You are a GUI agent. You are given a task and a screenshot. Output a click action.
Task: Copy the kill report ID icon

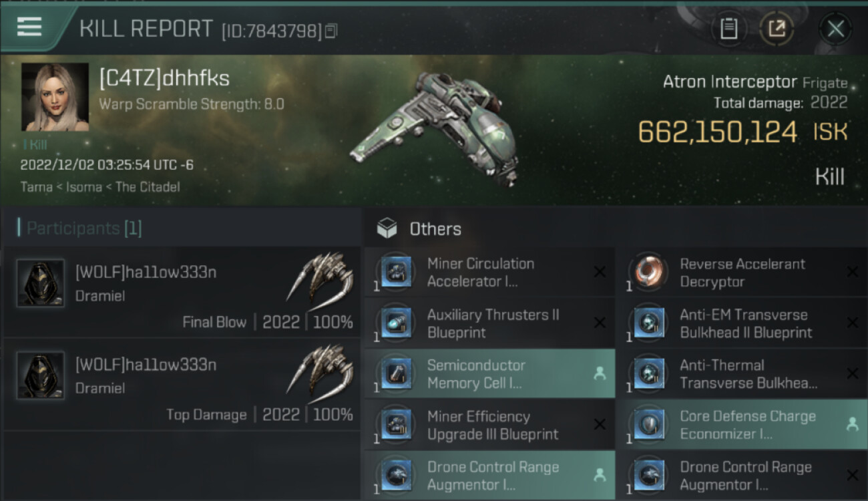332,31
